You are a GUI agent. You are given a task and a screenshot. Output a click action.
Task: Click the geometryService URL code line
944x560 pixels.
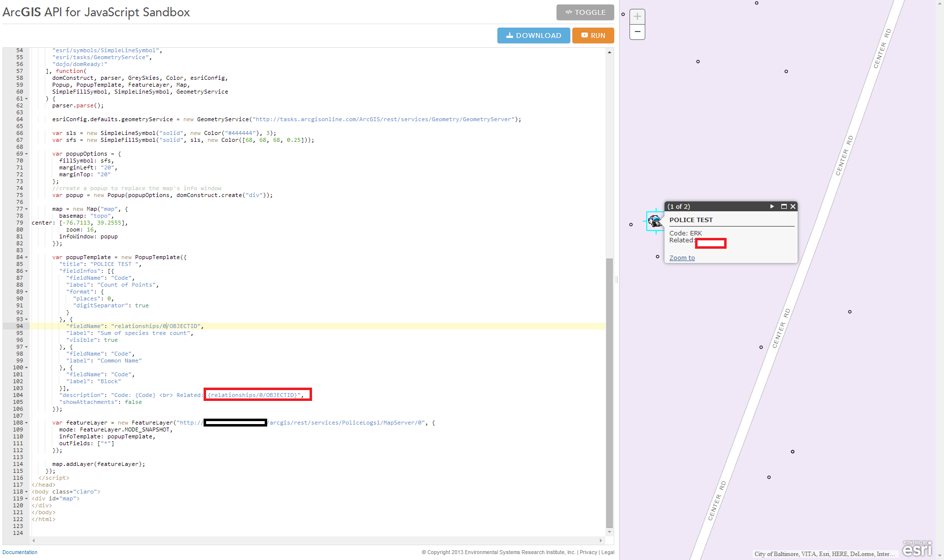(287, 120)
